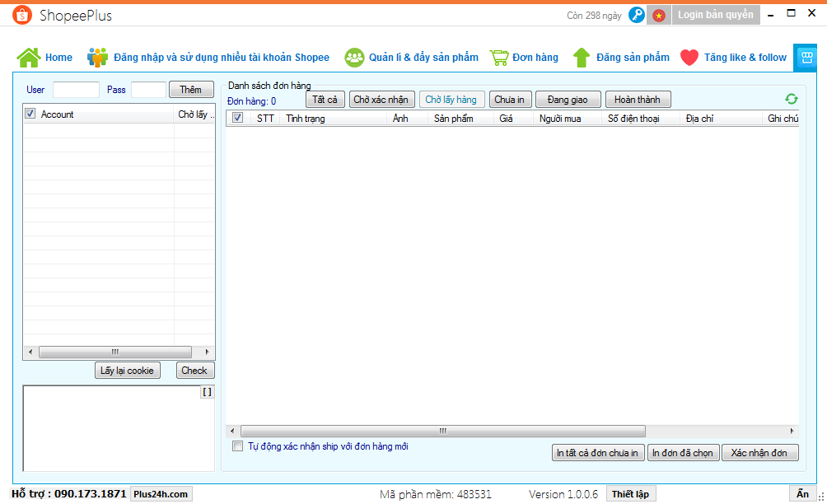This screenshot has height=504, width=827.
Task: Enable auto confirm ship for new orders
Action: pos(238,446)
